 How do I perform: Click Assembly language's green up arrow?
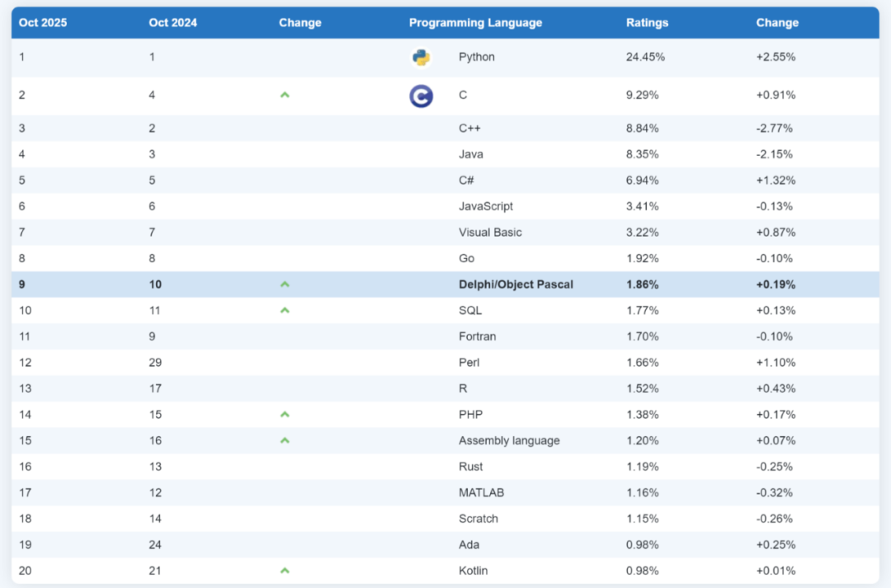(285, 440)
